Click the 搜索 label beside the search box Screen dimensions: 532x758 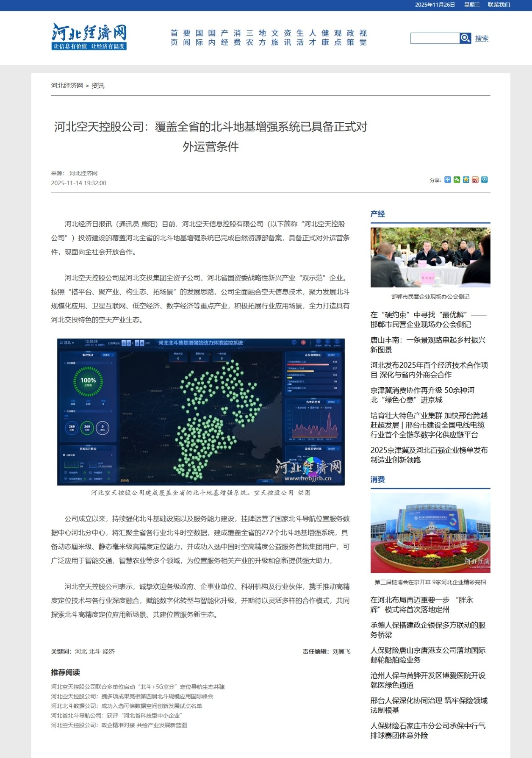(x=482, y=39)
